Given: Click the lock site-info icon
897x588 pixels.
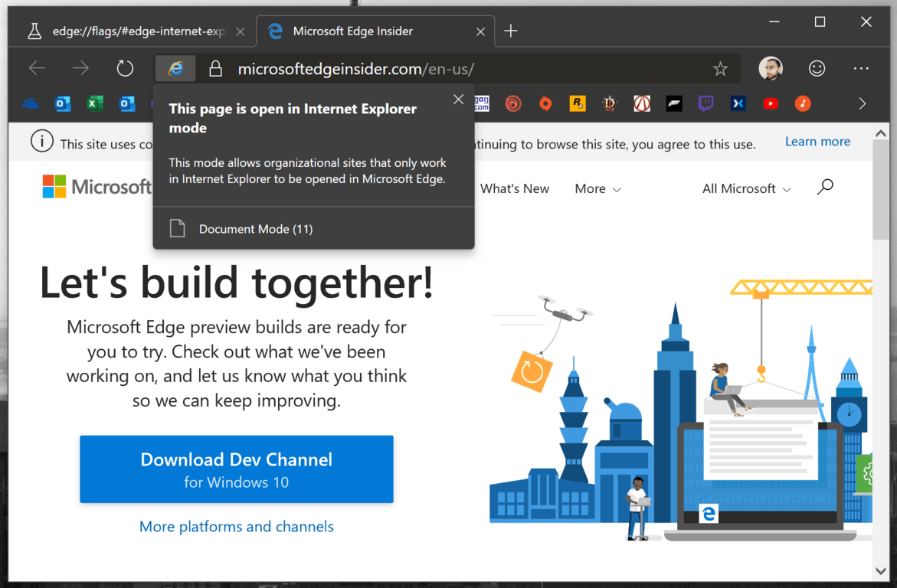Looking at the screenshot, I should [x=215, y=69].
